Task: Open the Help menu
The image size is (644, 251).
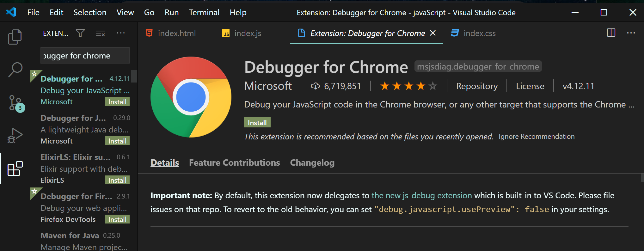Action: point(238,12)
